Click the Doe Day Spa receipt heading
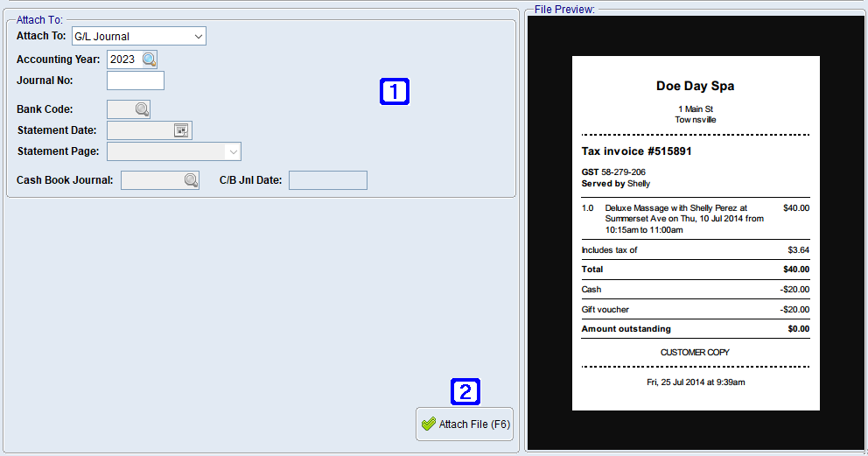Image resolution: width=868 pixels, height=456 pixels. point(695,86)
